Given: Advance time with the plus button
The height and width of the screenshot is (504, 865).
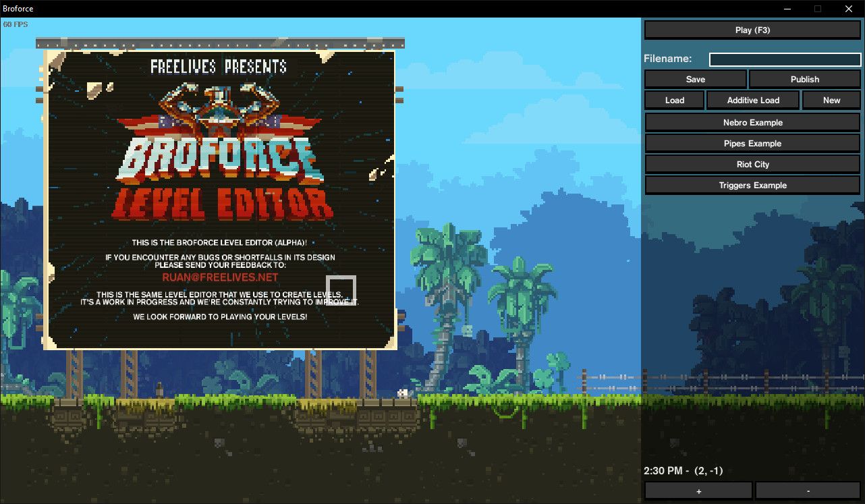Looking at the screenshot, I should [698, 491].
